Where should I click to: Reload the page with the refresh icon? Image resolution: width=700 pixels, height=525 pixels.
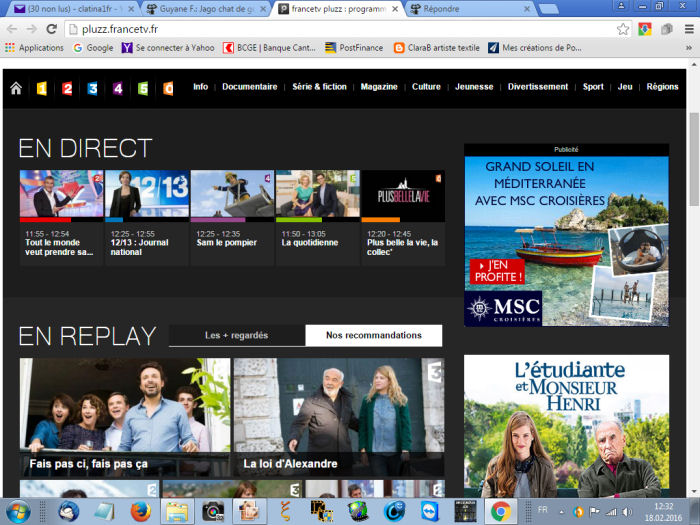(52, 29)
